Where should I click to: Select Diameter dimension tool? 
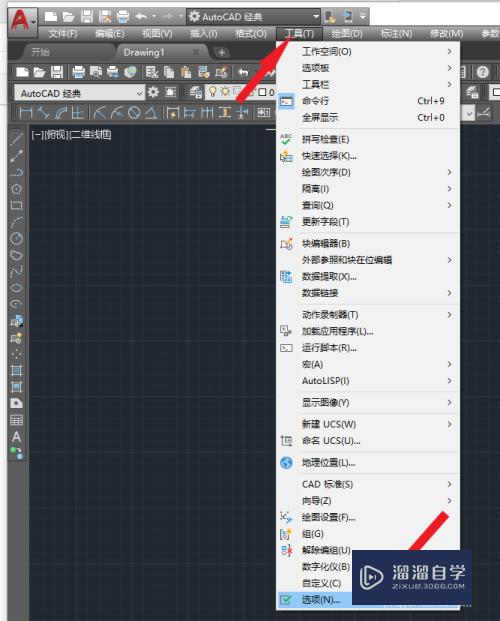134,113
